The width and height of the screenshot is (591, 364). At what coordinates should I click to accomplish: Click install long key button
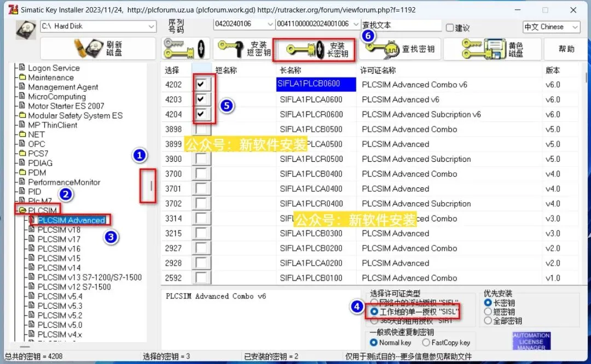point(314,49)
